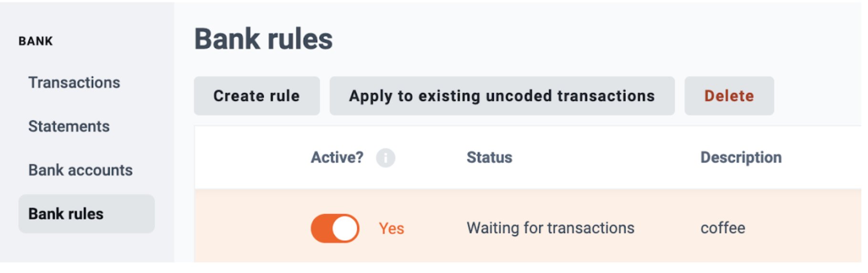Click the Active? column header
Viewport: 868px width, 273px height.
pos(337,157)
